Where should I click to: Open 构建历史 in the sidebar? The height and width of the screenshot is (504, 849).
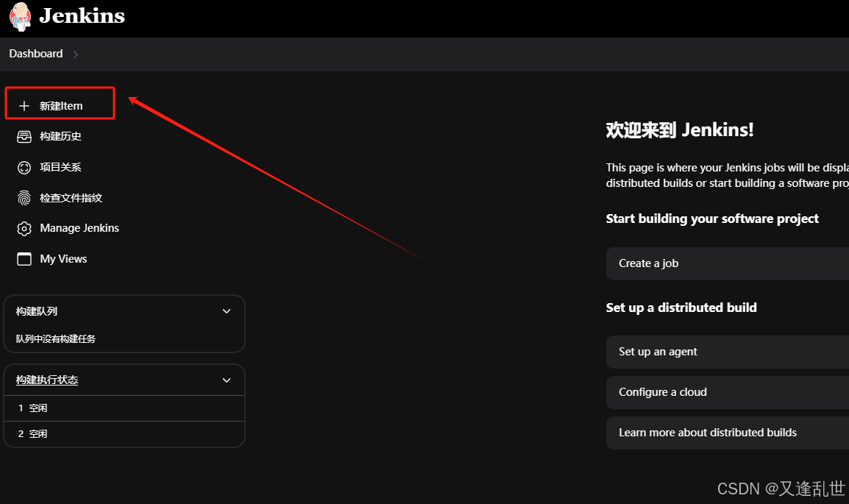click(x=60, y=136)
